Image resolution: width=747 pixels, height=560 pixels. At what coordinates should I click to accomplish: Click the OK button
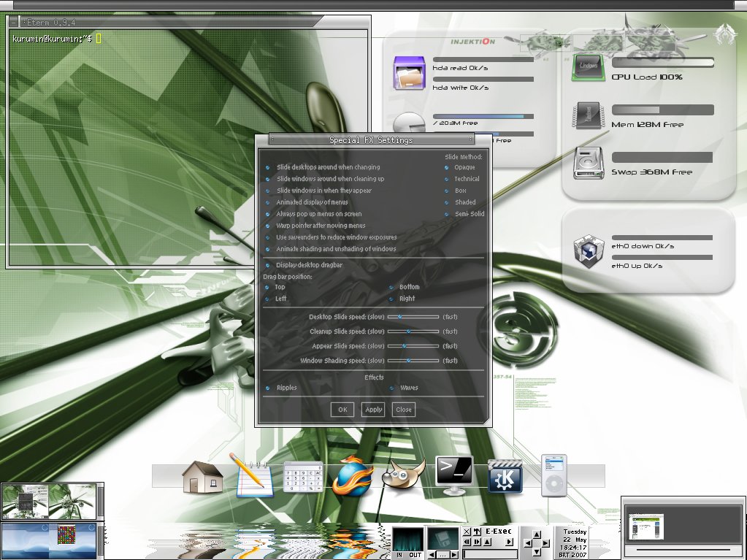point(342,410)
